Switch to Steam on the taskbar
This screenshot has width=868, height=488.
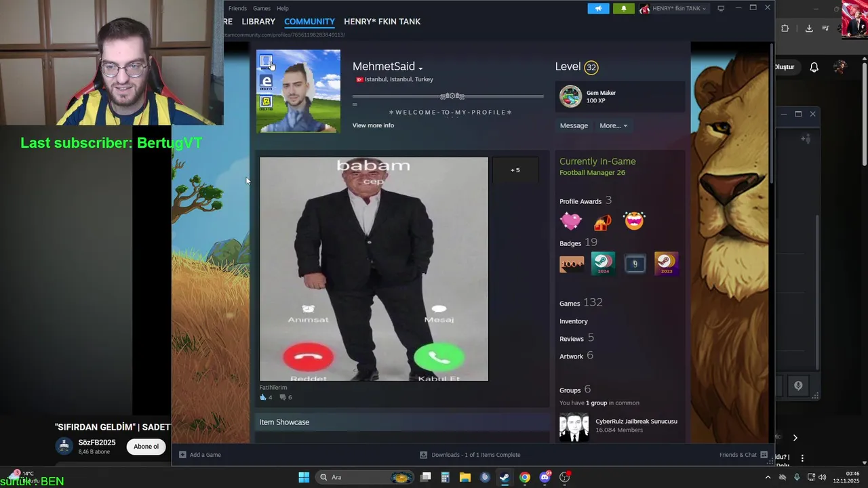click(x=505, y=477)
